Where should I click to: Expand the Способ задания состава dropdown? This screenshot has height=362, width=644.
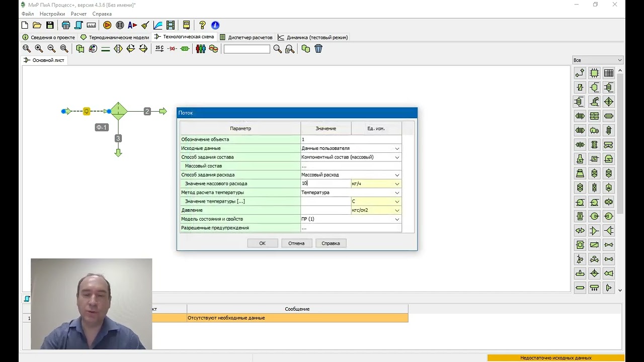click(397, 157)
